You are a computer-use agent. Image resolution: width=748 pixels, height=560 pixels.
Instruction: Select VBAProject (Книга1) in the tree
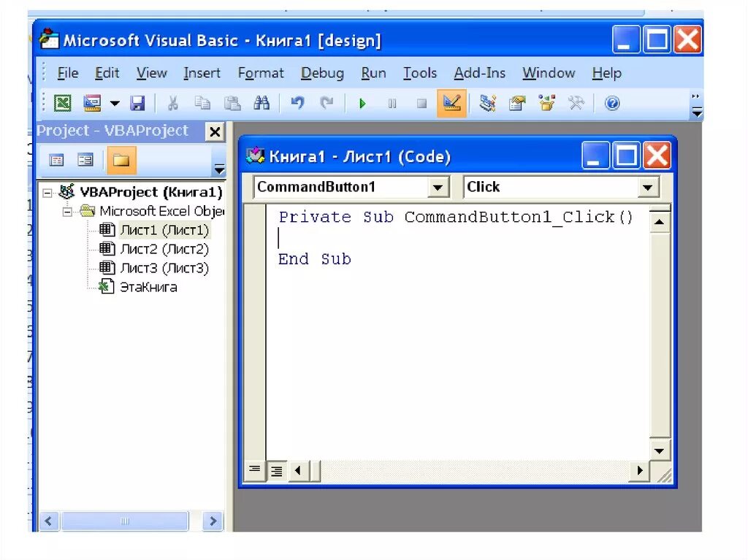[150, 192]
